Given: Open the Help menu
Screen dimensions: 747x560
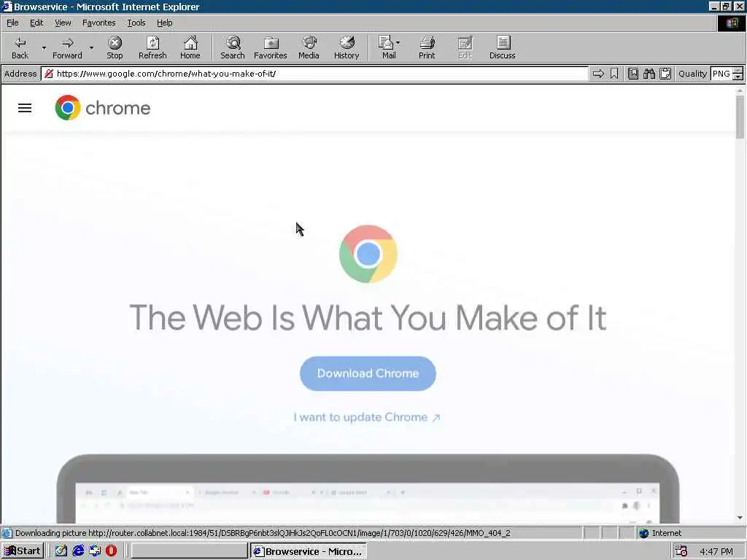Looking at the screenshot, I should coord(164,23).
